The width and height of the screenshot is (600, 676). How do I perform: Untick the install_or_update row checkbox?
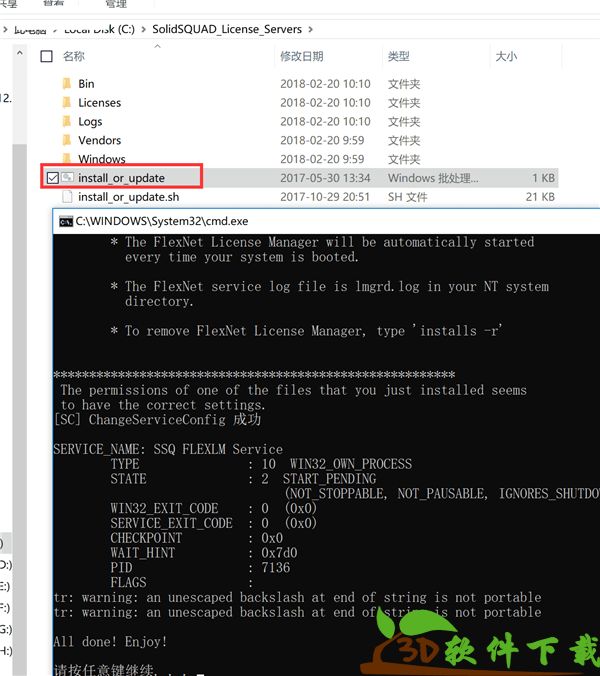[x=53, y=178]
